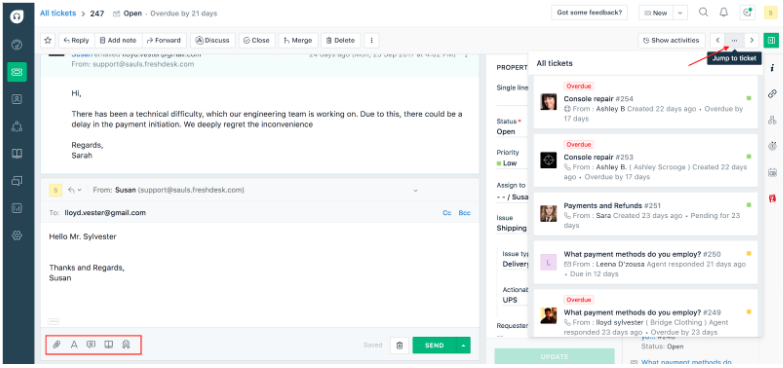
Task: Open Admin gear icon in sidebar
Action: click(17, 235)
